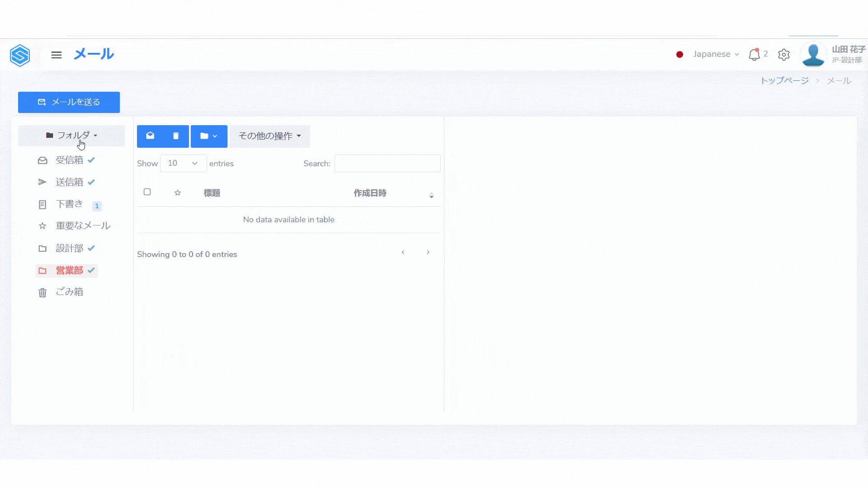Click the メールを送る button
Viewport: 868px width, 488px height.
pos(69,102)
